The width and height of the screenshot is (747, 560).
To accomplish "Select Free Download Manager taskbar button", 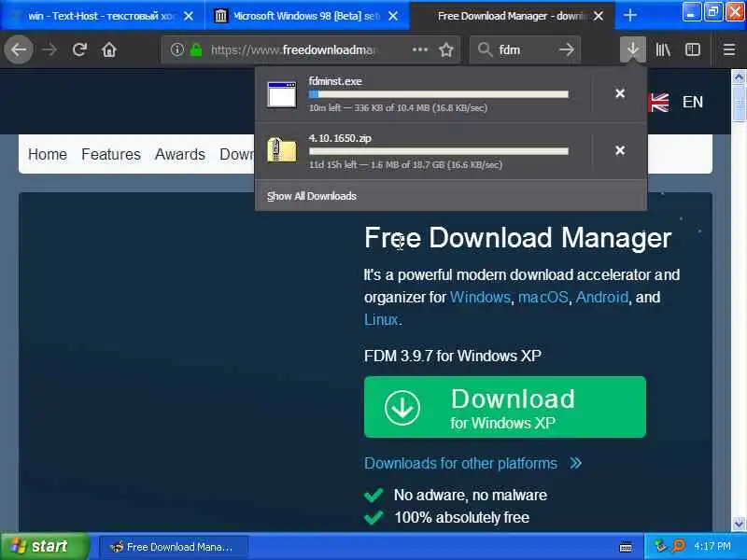I will tap(173, 547).
